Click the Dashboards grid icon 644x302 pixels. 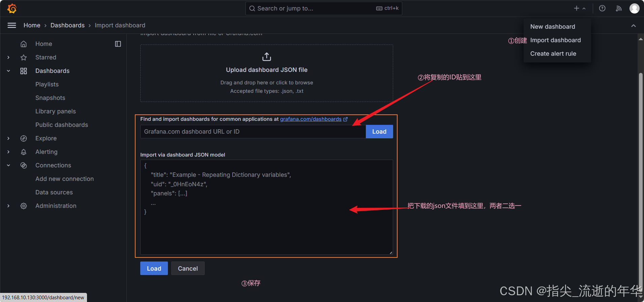click(x=24, y=71)
